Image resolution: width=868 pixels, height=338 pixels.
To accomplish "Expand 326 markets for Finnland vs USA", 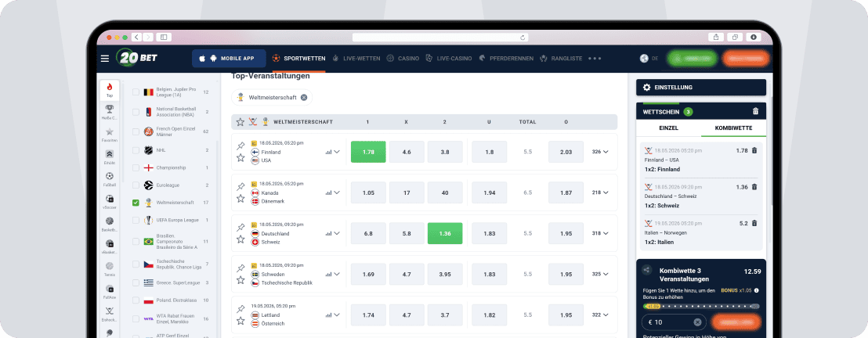I will pyautogui.click(x=600, y=152).
